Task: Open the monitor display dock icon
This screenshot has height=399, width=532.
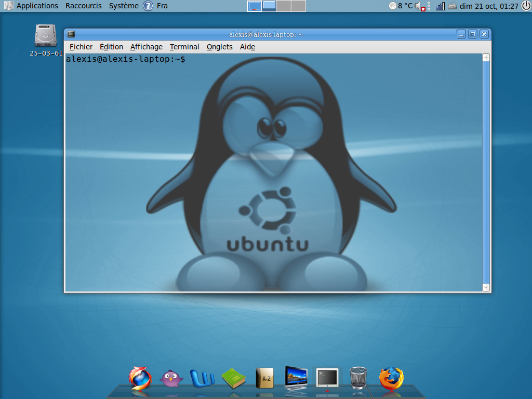Action: click(x=296, y=378)
